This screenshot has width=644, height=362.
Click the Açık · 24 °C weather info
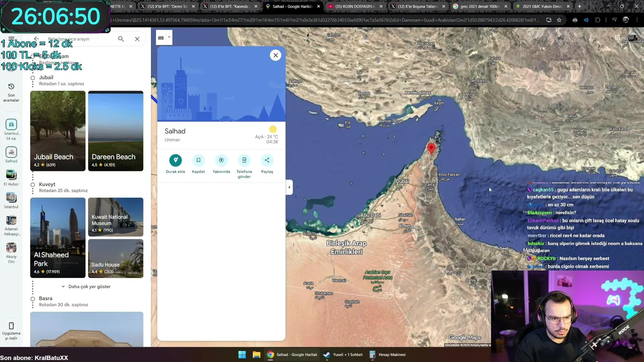[267, 137]
